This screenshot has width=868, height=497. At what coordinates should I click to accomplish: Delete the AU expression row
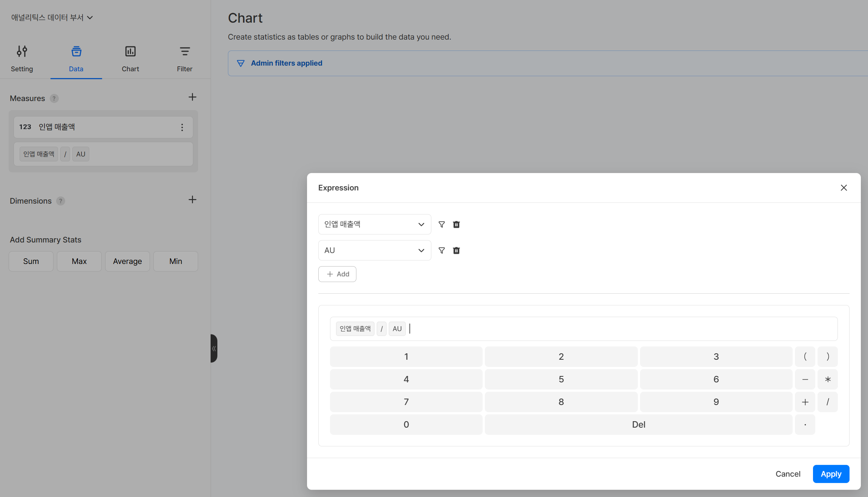click(x=456, y=250)
